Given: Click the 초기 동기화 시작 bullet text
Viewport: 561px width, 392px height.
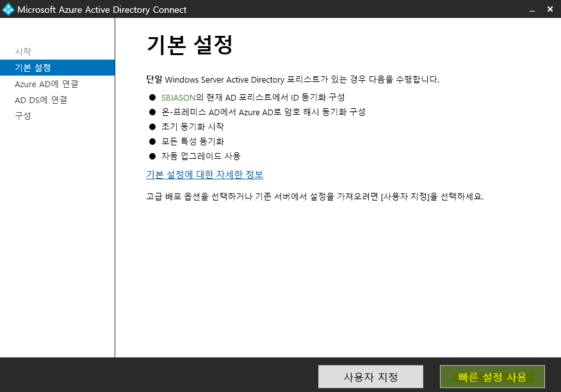Looking at the screenshot, I should pos(193,127).
